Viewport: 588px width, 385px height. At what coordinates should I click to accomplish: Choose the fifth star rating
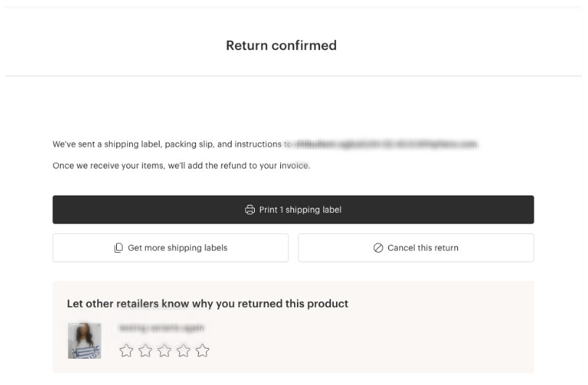202,351
